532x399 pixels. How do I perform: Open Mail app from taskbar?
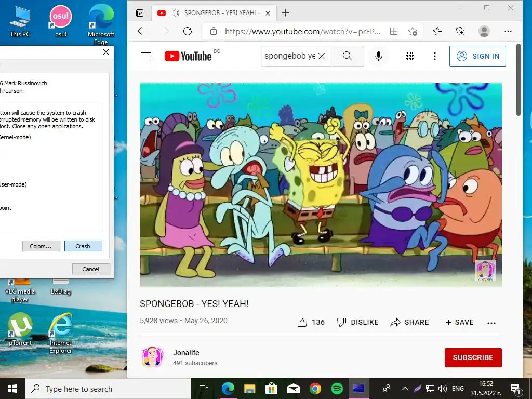coord(293,389)
